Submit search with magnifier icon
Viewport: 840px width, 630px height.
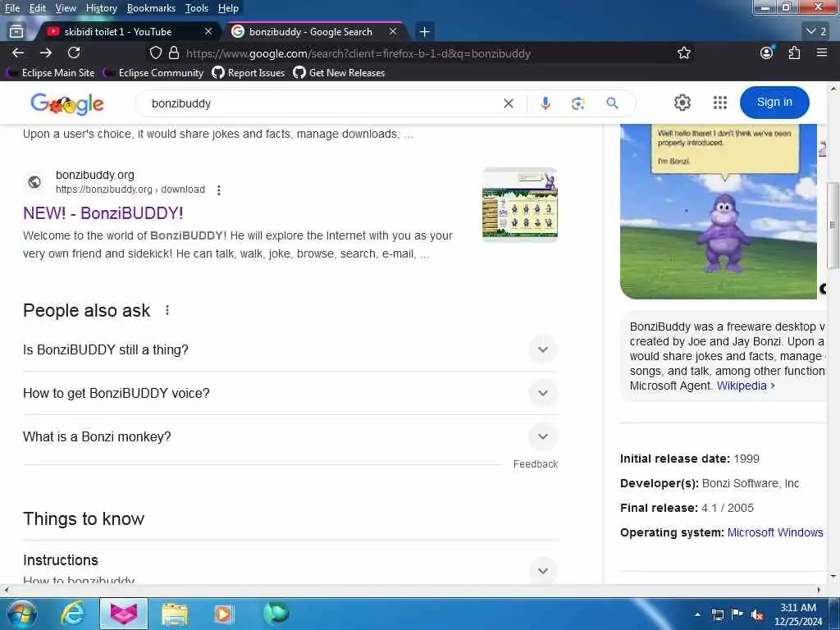point(612,103)
